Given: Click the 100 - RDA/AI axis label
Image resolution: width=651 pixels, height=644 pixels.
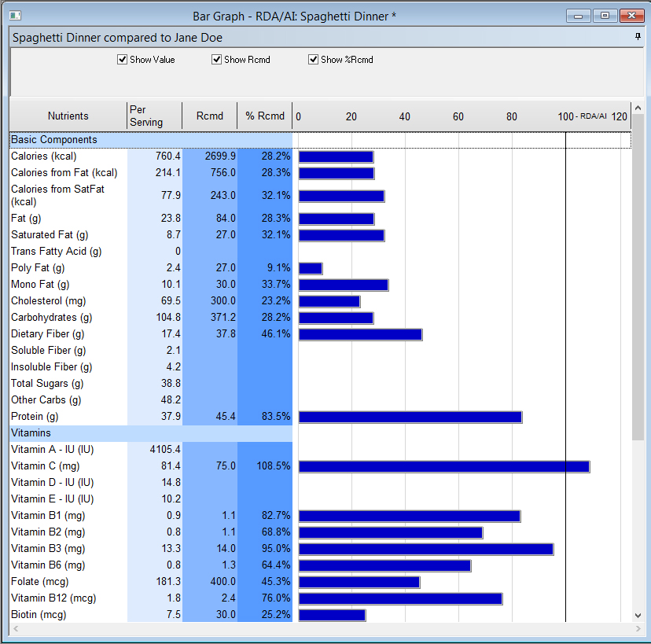Looking at the screenshot, I should [x=582, y=116].
